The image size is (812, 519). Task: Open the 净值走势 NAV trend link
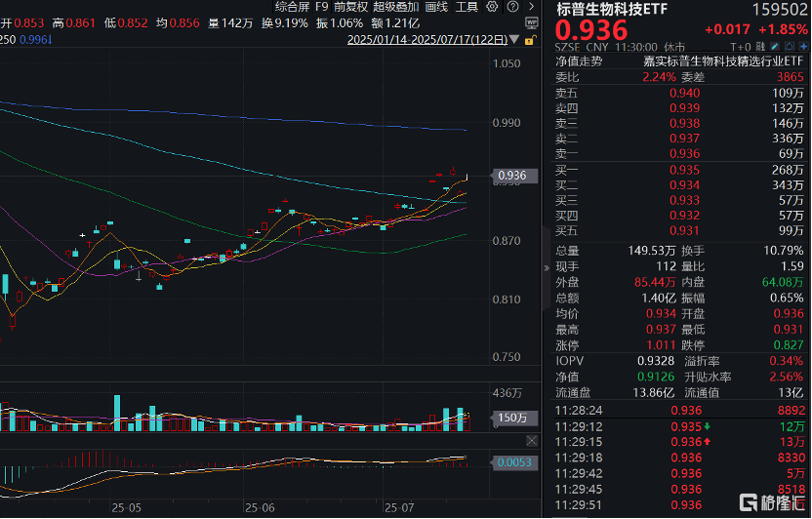[579, 61]
